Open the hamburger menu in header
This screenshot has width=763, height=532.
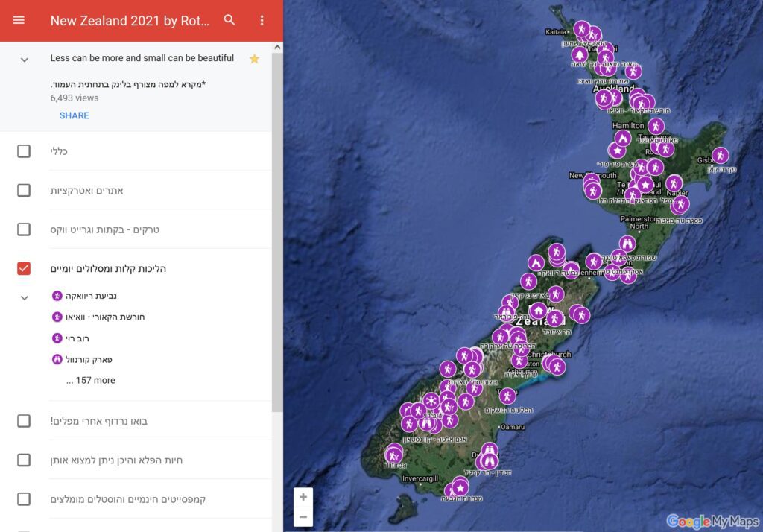coord(19,20)
